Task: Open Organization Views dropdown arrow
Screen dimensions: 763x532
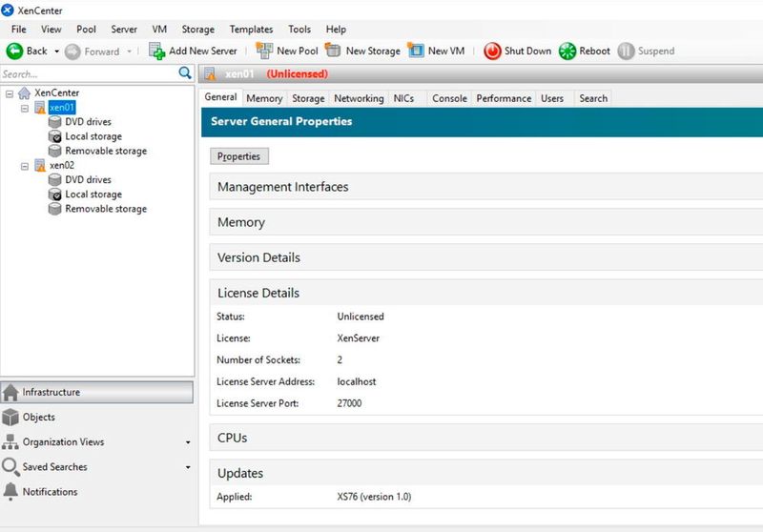Action: tap(188, 442)
